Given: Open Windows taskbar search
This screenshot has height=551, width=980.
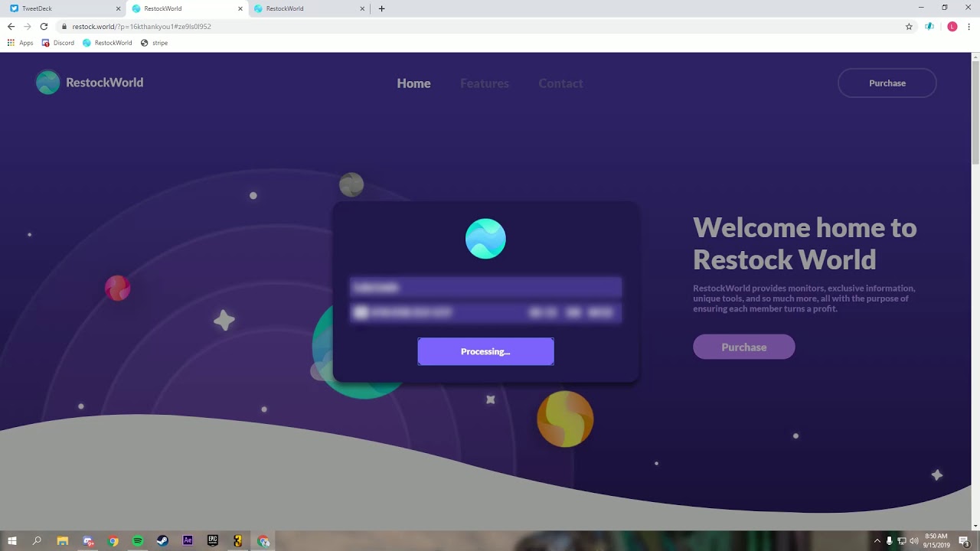Looking at the screenshot, I should [x=37, y=541].
